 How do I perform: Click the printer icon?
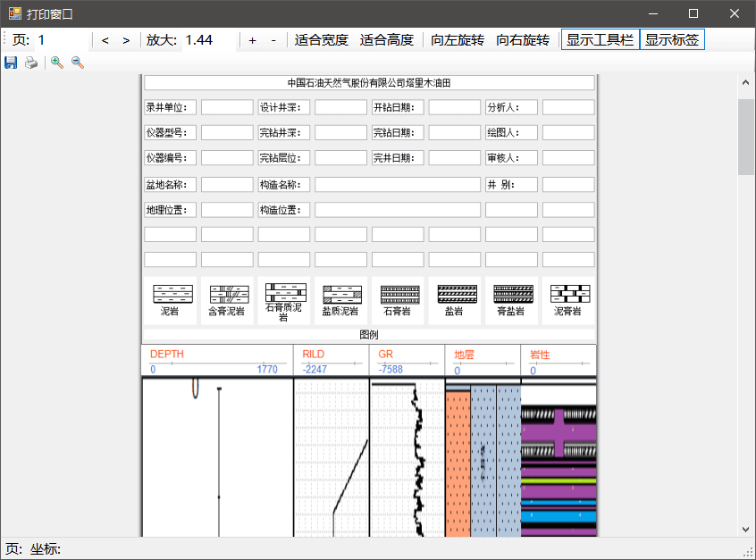click(31, 63)
